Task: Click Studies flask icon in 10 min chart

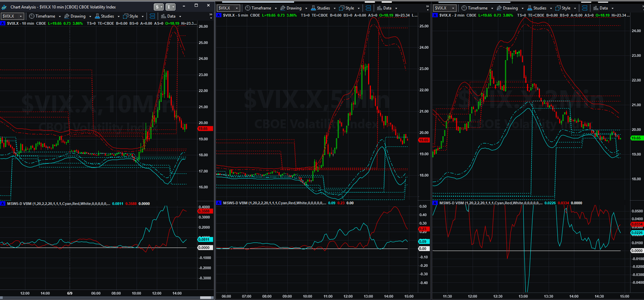Action: tap(97, 16)
